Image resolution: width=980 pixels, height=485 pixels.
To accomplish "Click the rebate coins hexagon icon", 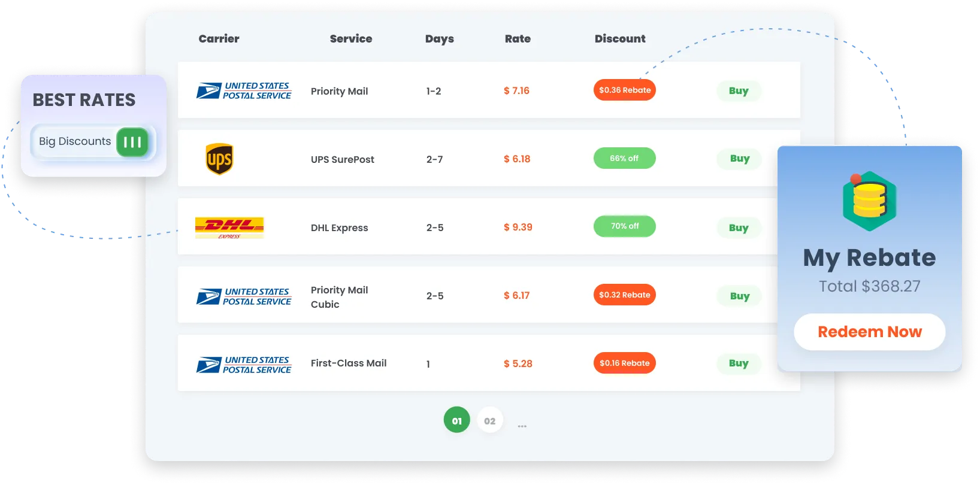I will coord(869,201).
